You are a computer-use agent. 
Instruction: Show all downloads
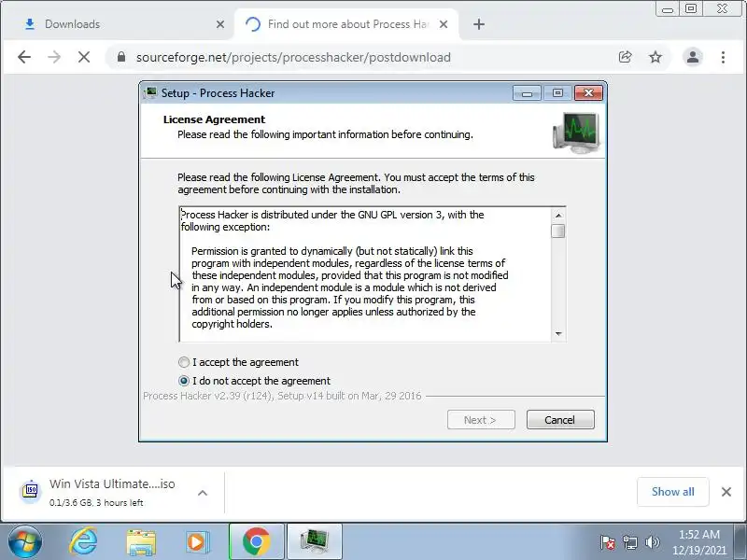pos(672,492)
